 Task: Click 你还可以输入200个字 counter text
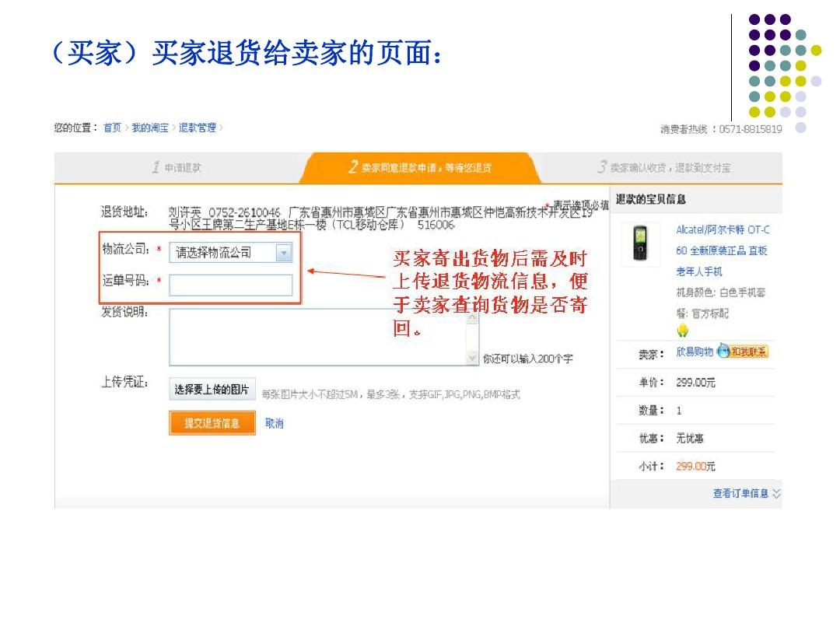click(x=527, y=359)
